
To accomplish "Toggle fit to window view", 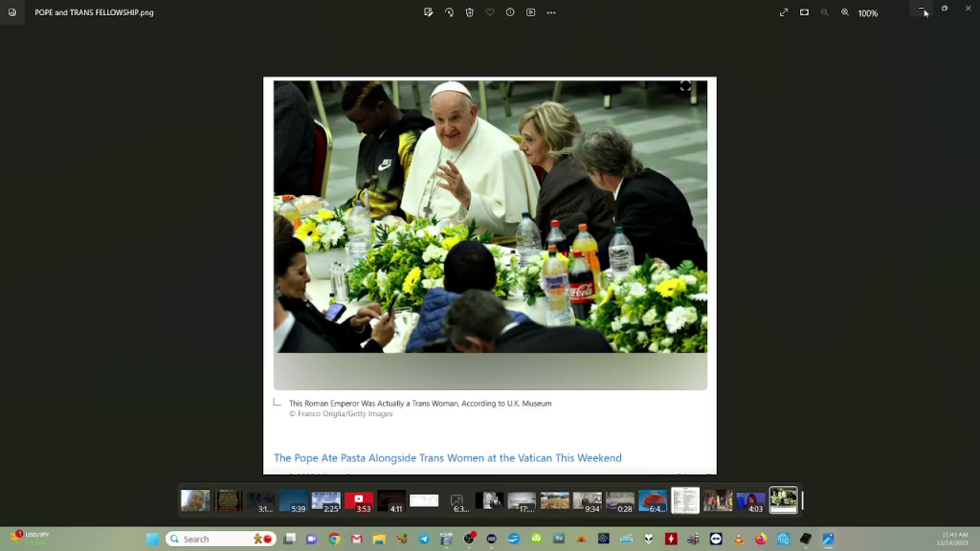I will pos(804,12).
